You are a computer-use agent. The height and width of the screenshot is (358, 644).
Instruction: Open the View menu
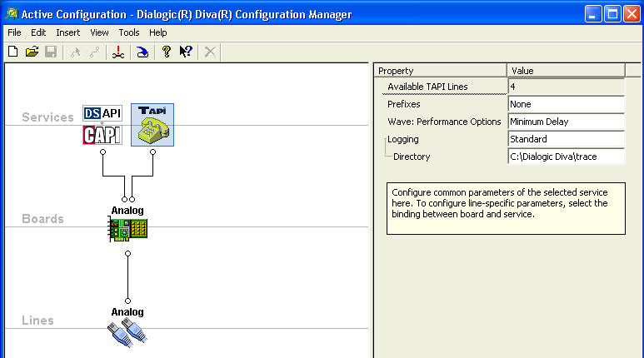point(99,32)
